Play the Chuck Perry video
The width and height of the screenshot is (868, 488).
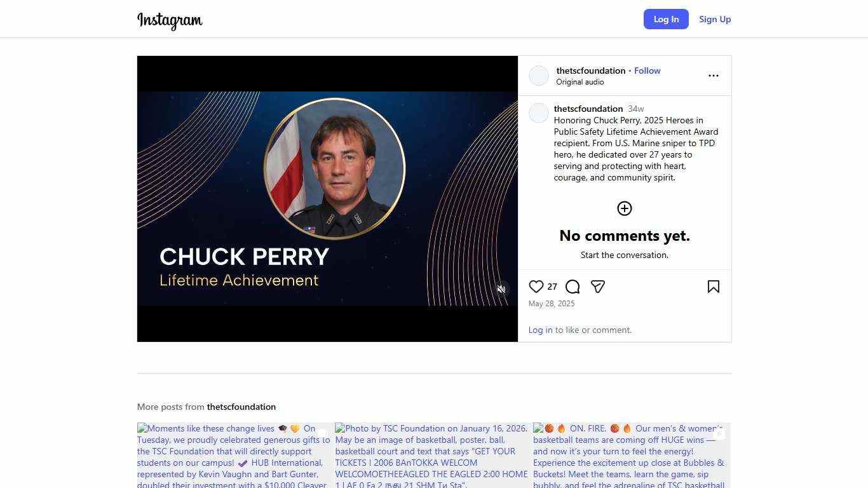point(328,199)
